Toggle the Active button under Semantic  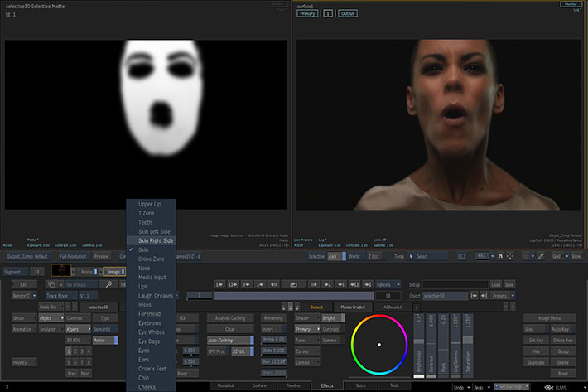pyautogui.click(x=105, y=341)
